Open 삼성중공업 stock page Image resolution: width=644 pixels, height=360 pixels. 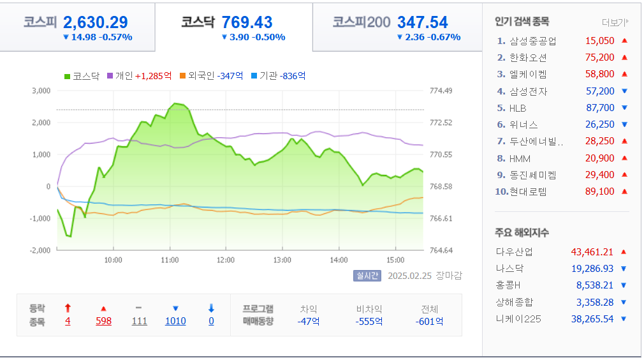533,41
